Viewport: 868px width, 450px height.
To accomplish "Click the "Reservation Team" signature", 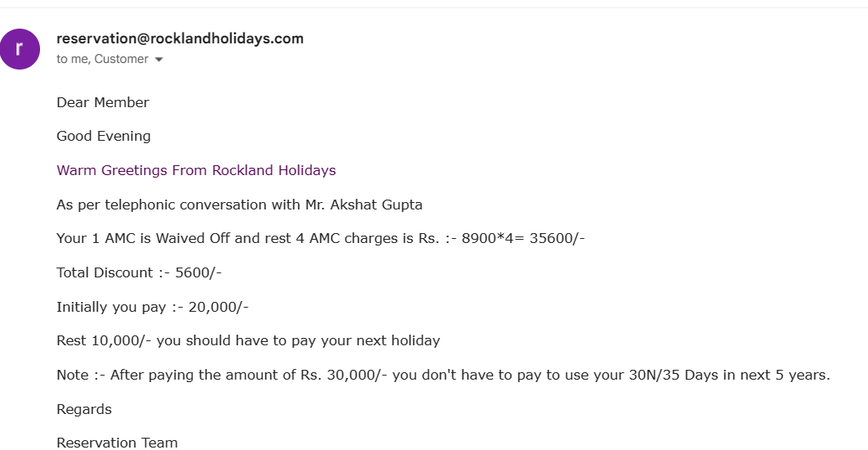I will point(117,443).
